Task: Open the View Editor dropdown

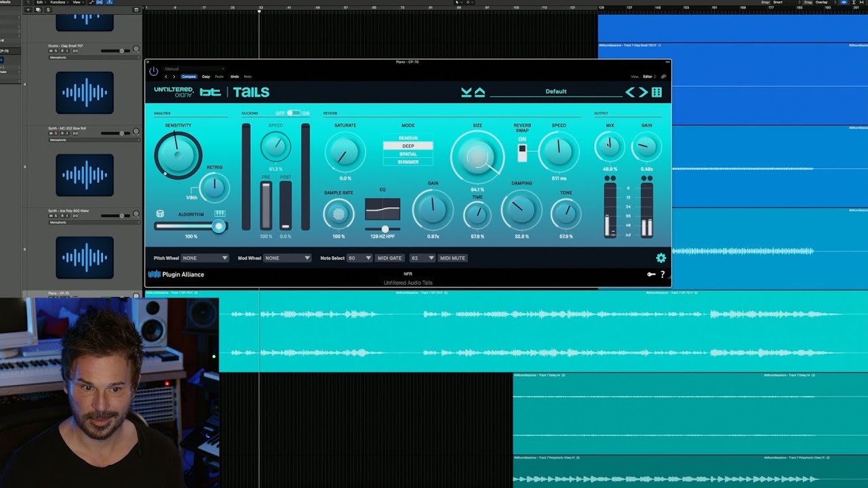Action: click(650, 77)
